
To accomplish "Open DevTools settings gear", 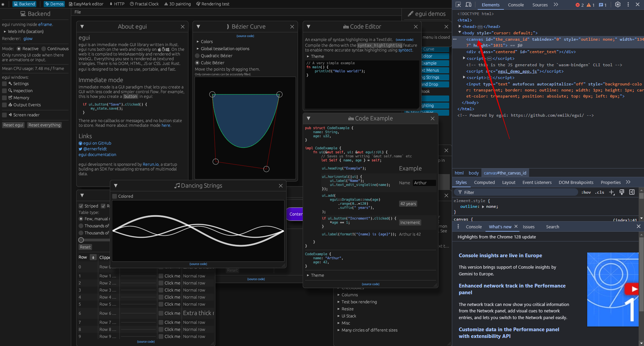I will [617, 5].
